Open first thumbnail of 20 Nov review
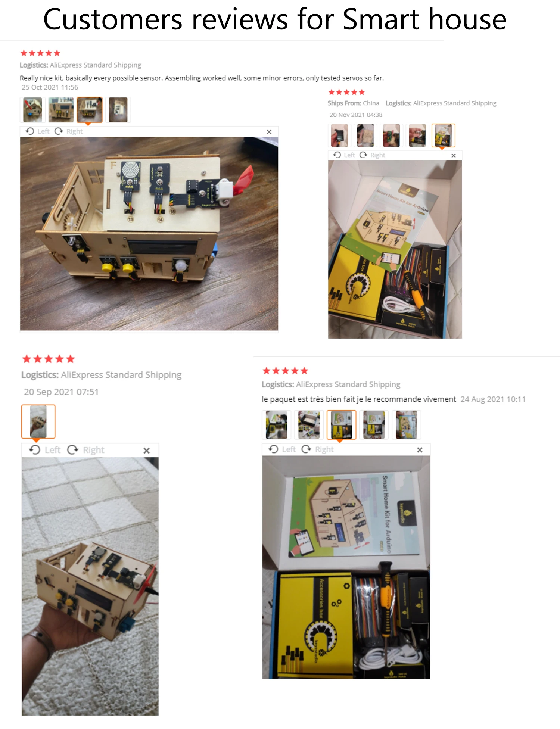Image resolution: width=560 pixels, height=729 pixels. (x=339, y=135)
